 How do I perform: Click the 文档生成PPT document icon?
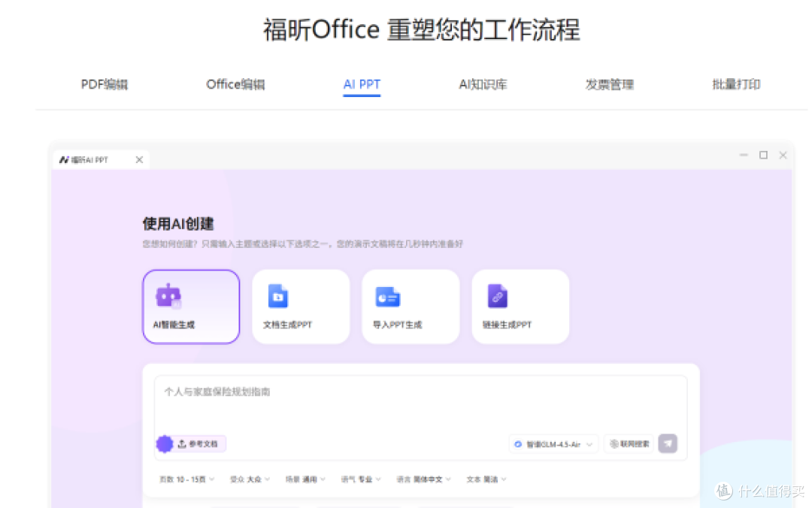point(278,296)
